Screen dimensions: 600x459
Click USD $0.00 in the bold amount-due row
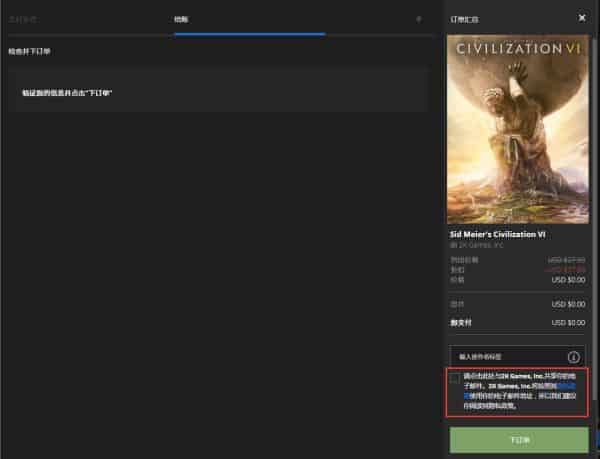568,323
